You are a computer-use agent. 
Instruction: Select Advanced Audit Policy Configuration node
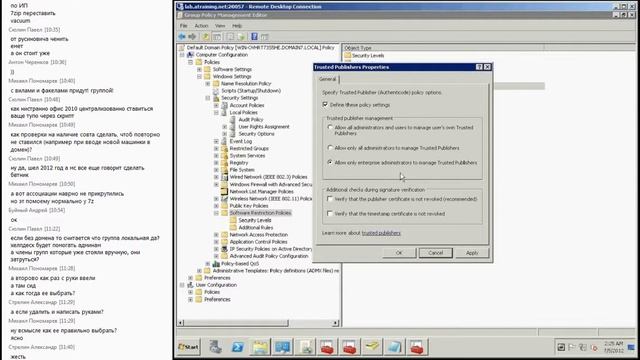pyautogui.click(x=269, y=256)
